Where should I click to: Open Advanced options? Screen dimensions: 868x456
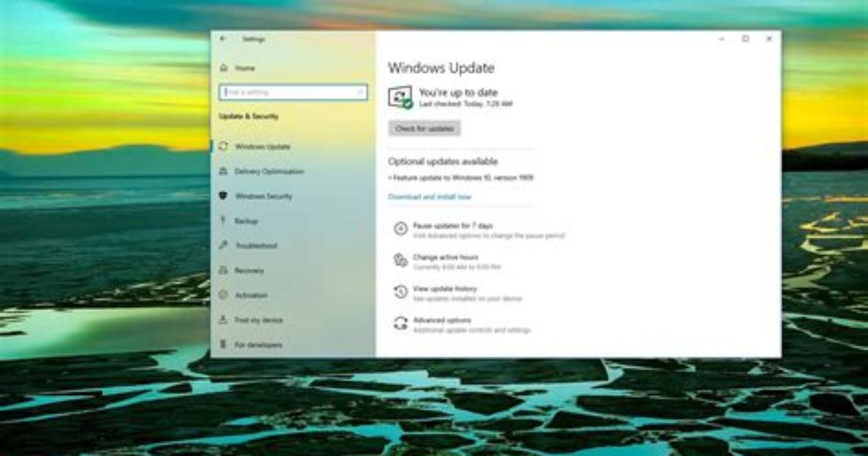[x=442, y=320]
